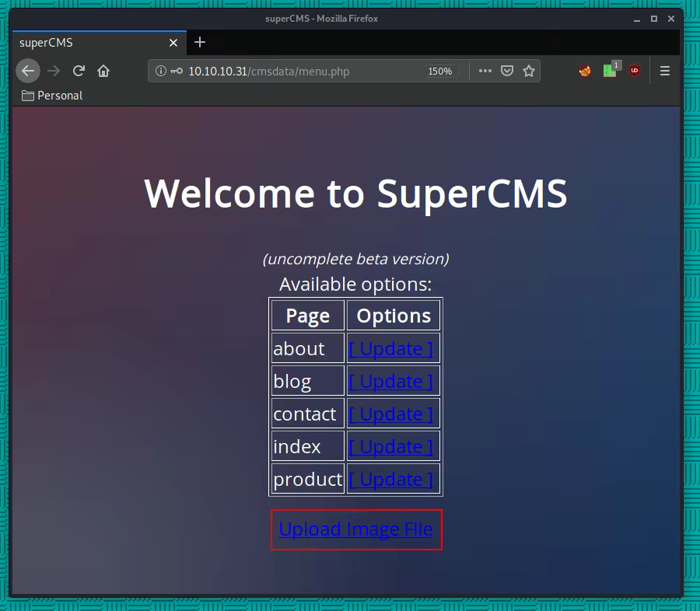700x611 pixels.
Task: Update the about page
Action: [x=391, y=348]
